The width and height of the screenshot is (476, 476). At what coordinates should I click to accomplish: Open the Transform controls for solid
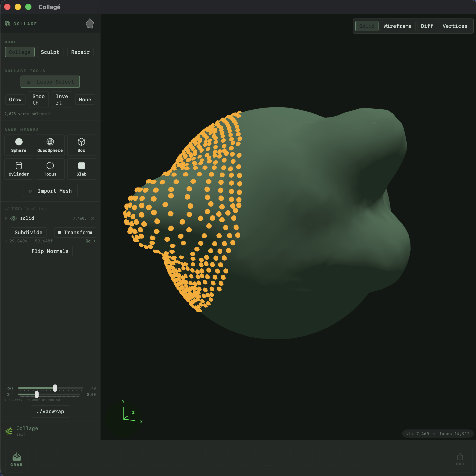point(75,232)
